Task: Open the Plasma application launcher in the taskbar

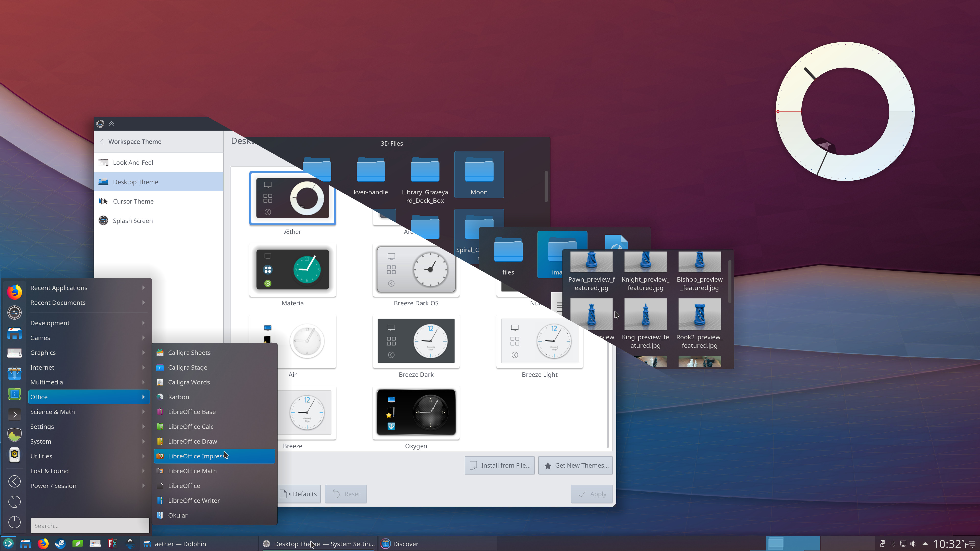Action: tap(8, 544)
